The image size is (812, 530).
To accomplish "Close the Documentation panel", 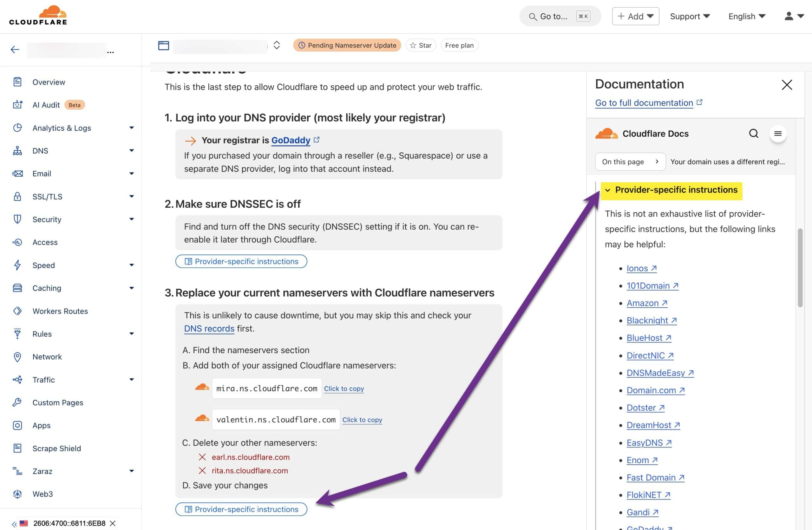I will coord(787,85).
